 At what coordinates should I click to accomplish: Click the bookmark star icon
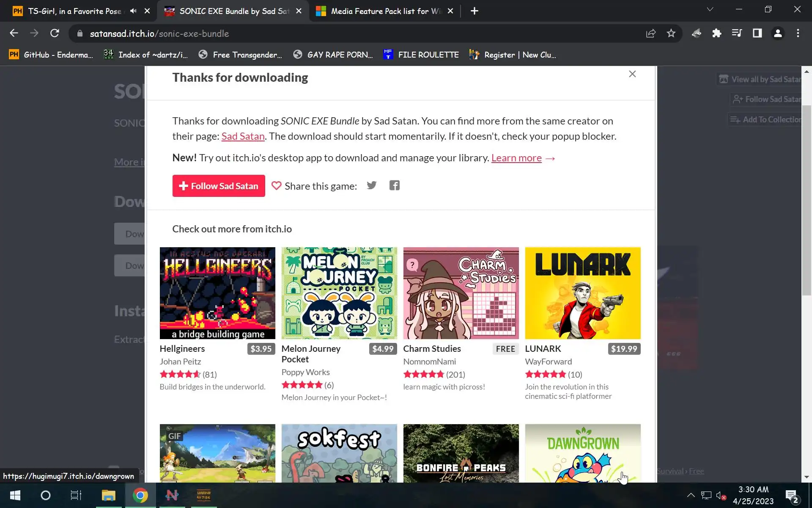pos(671,33)
